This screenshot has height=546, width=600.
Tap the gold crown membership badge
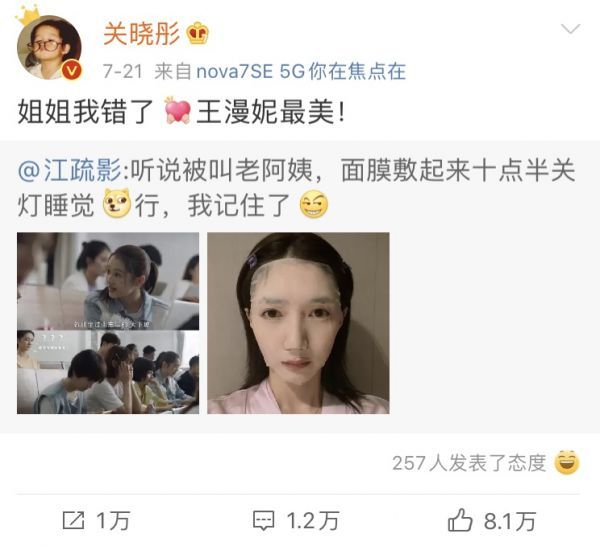click(197, 33)
